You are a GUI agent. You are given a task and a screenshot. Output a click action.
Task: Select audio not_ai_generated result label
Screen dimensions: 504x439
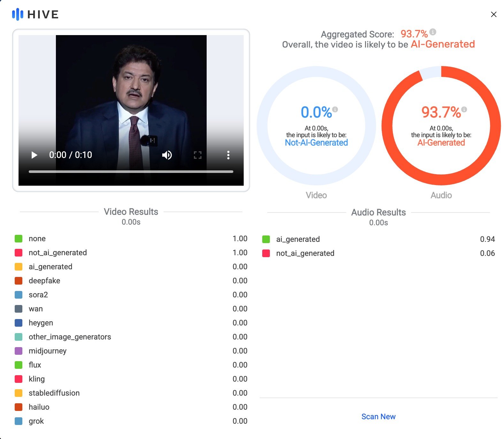(305, 253)
